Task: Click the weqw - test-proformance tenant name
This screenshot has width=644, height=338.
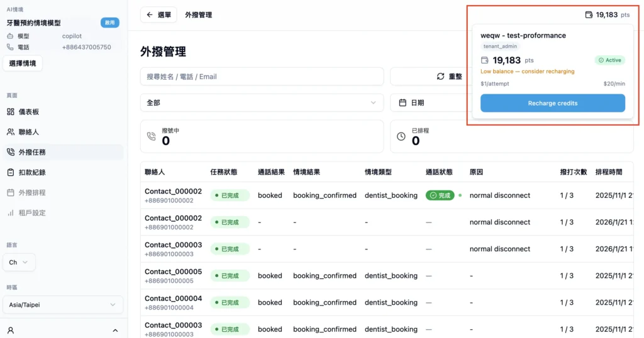Action: click(523, 36)
